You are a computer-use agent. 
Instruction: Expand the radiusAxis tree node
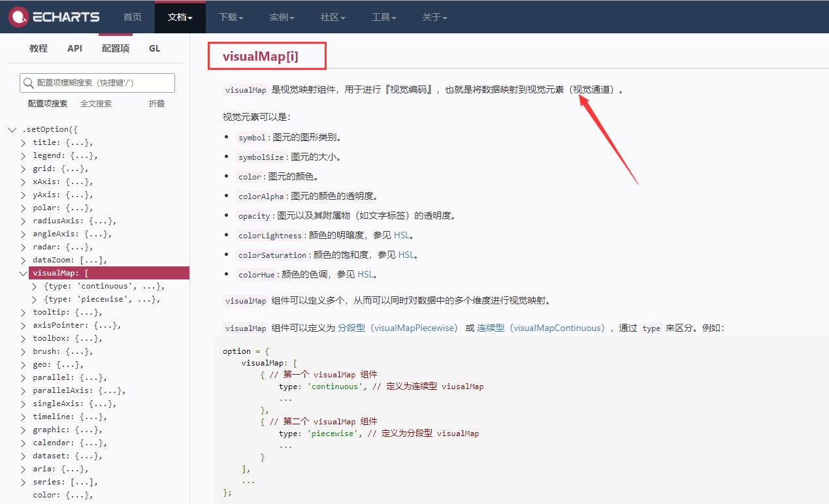pyautogui.click(x=24, y=221)
